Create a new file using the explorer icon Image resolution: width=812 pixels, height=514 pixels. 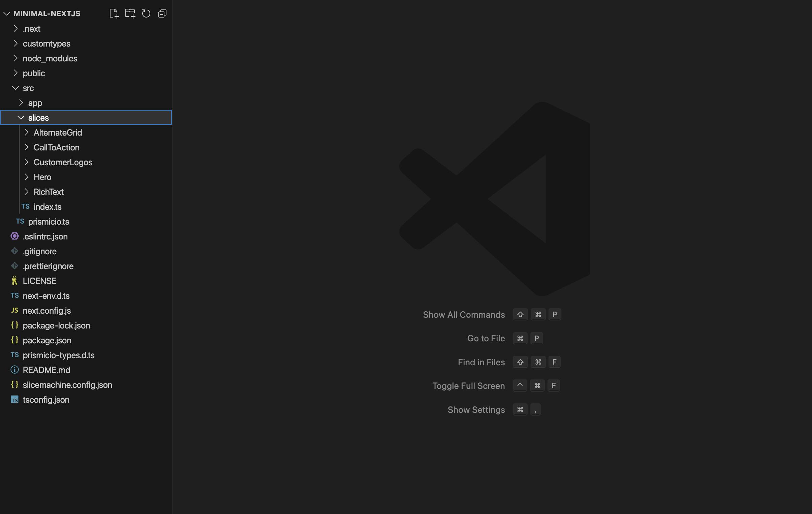pos(114,13)
